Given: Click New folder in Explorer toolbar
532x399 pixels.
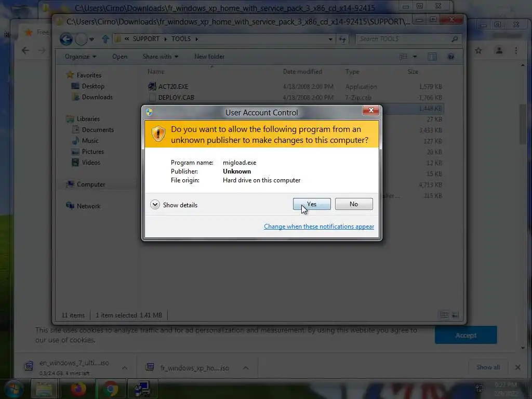Looking at the screenshot, I should coord(209,57).
